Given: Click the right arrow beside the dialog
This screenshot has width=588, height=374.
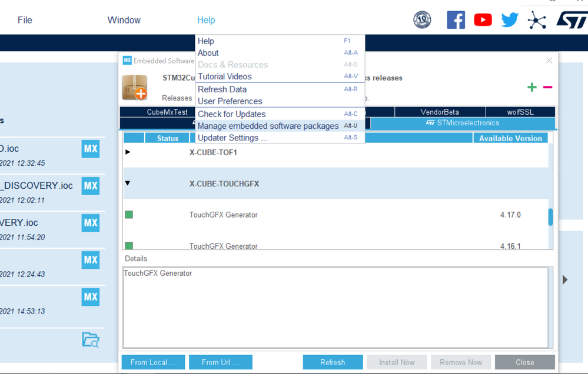Looking at the screenshot, I should (564, 279).
